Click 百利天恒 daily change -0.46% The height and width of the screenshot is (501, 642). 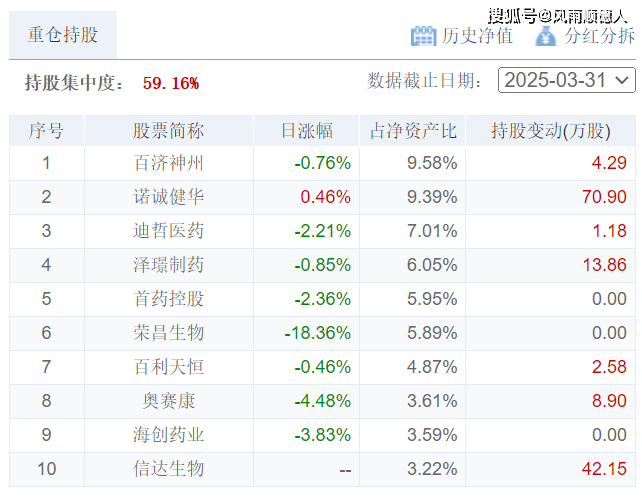(323, 367)
